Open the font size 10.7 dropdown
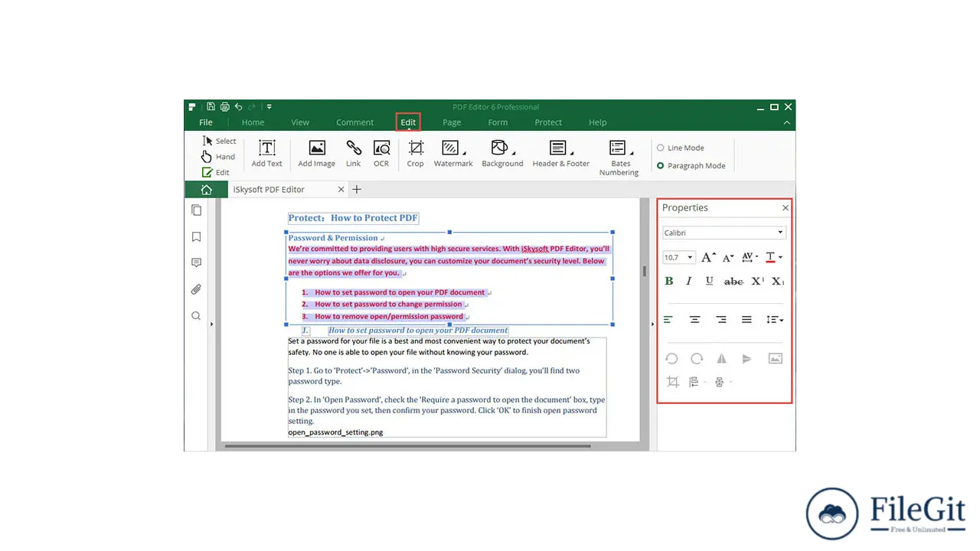 click(x=678, y=258)
